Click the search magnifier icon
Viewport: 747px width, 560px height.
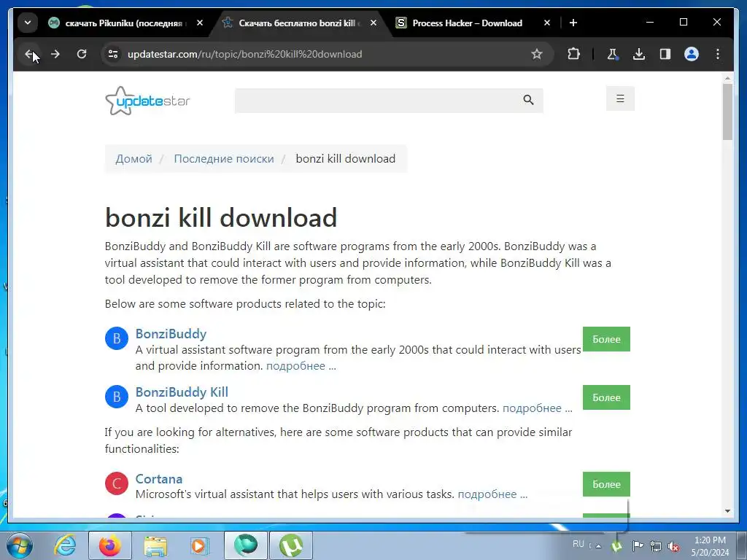(x=528, y=100)
